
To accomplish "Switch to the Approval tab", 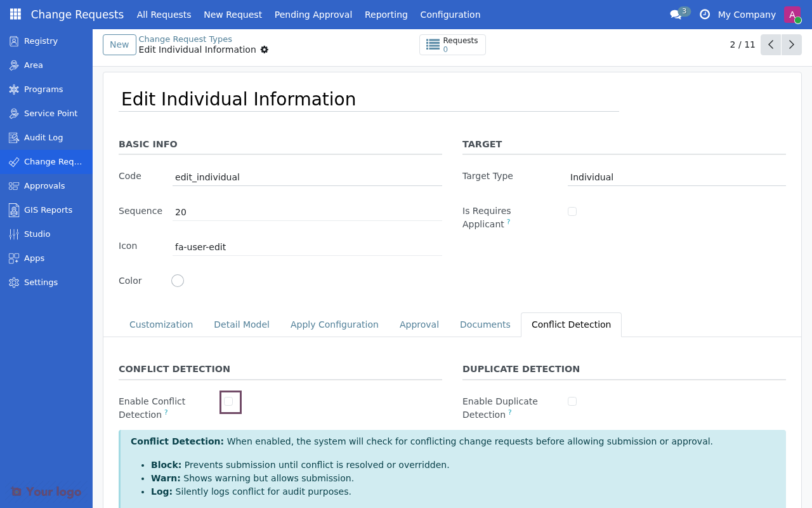I will point(419,324).
